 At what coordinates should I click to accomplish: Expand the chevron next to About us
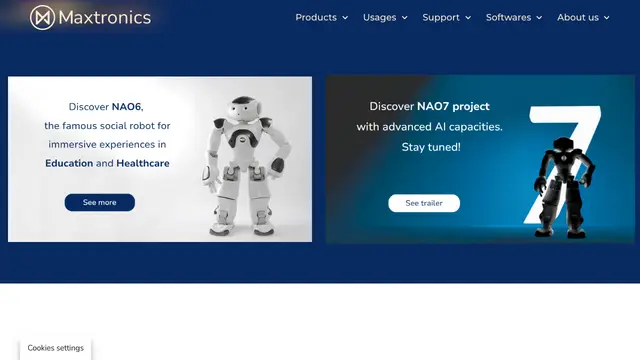607,18
